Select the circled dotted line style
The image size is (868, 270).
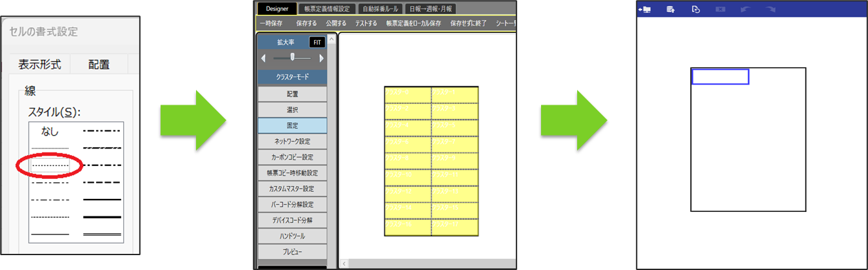tap(50, 166)
